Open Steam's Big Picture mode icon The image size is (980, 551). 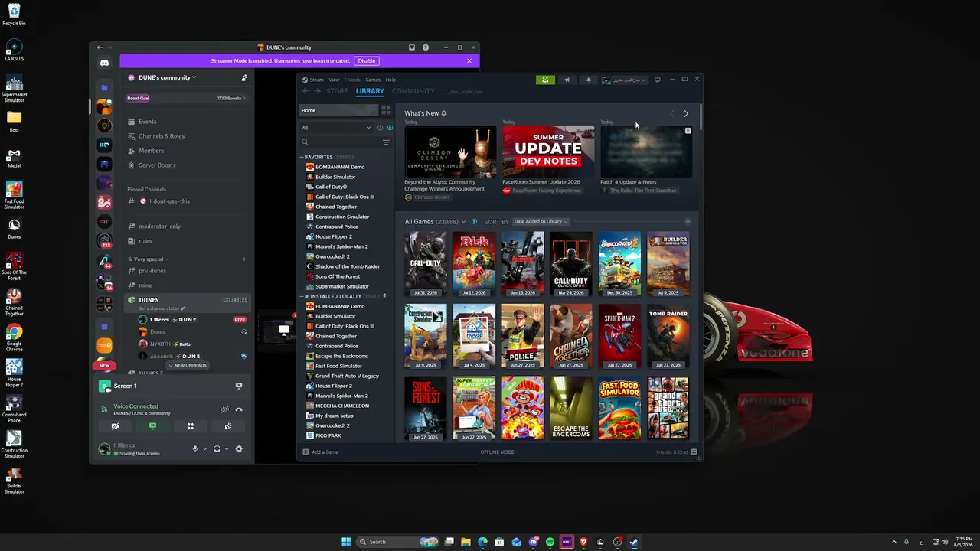point(657,80)
